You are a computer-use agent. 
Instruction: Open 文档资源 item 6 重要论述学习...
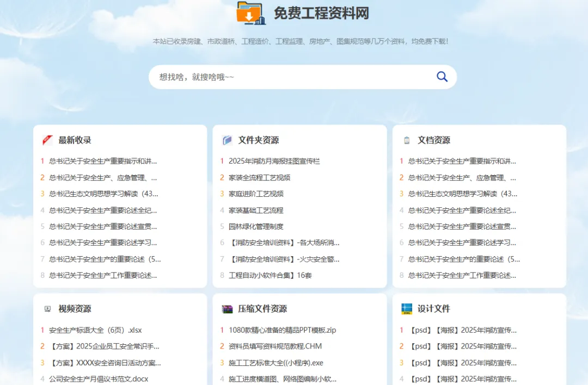coord(462,243)
